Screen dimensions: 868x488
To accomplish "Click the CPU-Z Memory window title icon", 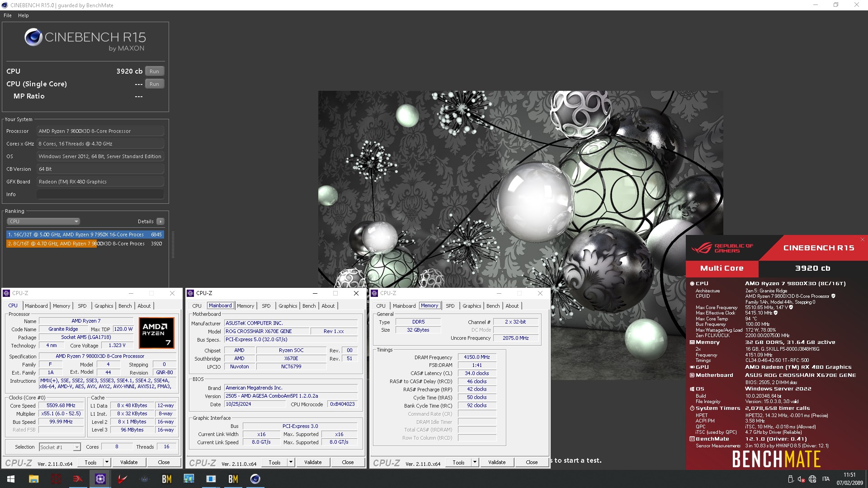I will [374, 293].
